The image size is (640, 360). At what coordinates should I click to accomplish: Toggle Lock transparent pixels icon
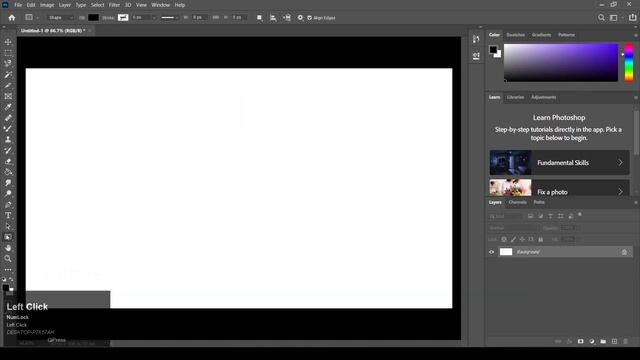click(x=504, y=240)
